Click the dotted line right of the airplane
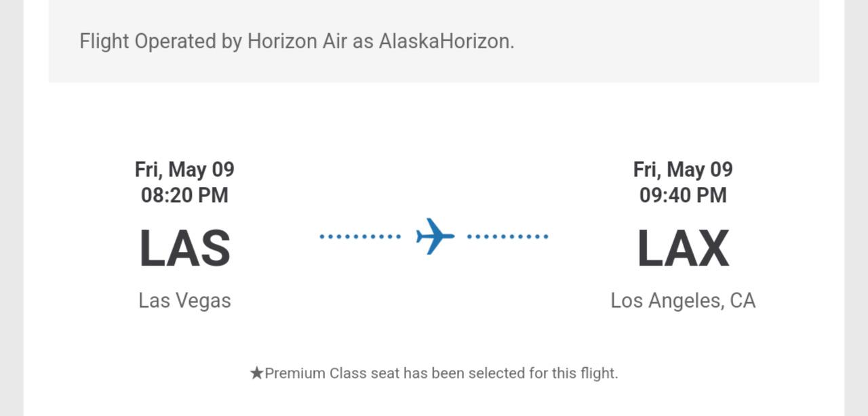Screen dimensions: 868x416 tap(507, 236)
